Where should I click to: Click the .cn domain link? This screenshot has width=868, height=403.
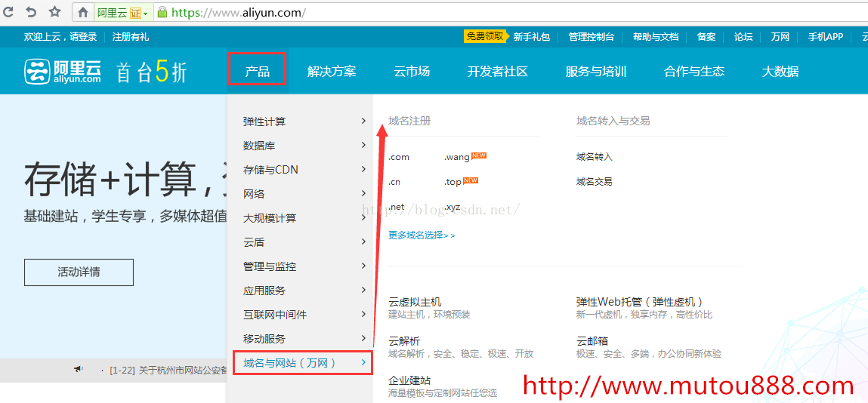394,182
